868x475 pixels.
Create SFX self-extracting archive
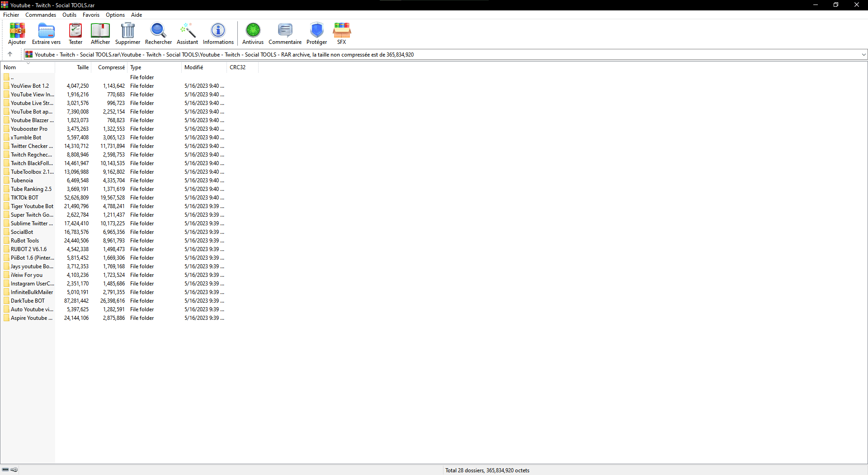(341, 30)
